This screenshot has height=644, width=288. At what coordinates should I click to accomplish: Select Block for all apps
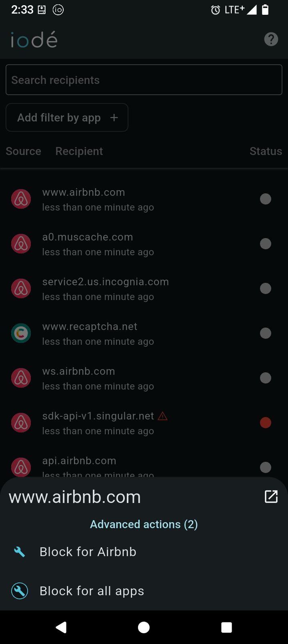point(92,591)
